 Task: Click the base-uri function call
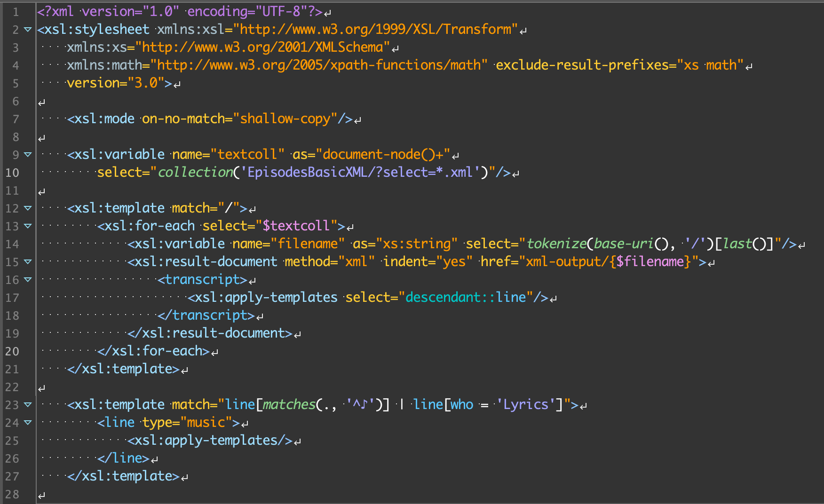click(x=631, y=244)
